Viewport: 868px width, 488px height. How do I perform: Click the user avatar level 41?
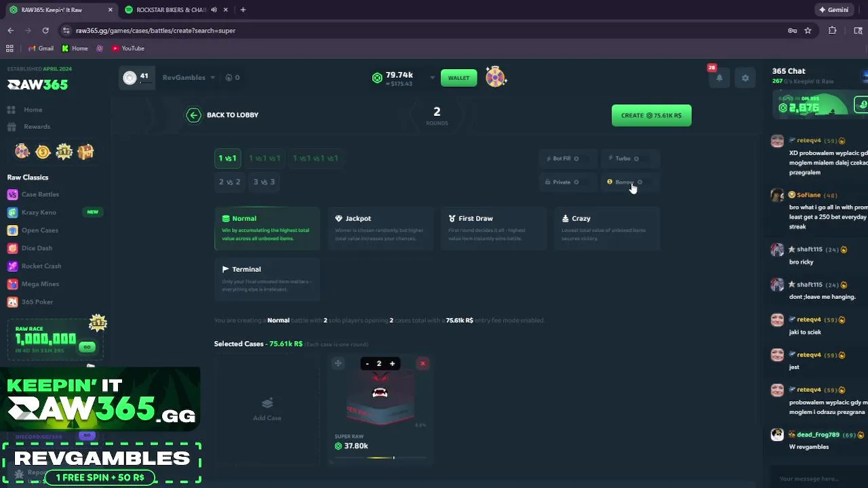point(130,78)
